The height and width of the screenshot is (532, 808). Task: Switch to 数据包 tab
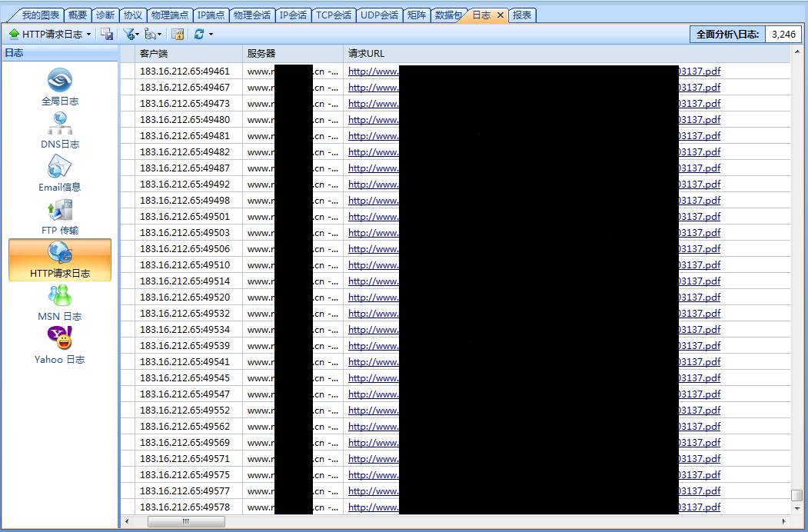[x=447, y=15]
